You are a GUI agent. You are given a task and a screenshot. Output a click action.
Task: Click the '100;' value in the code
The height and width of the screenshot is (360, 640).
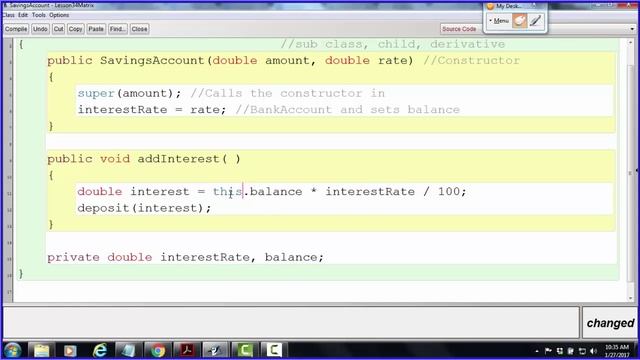coord(452,191)
